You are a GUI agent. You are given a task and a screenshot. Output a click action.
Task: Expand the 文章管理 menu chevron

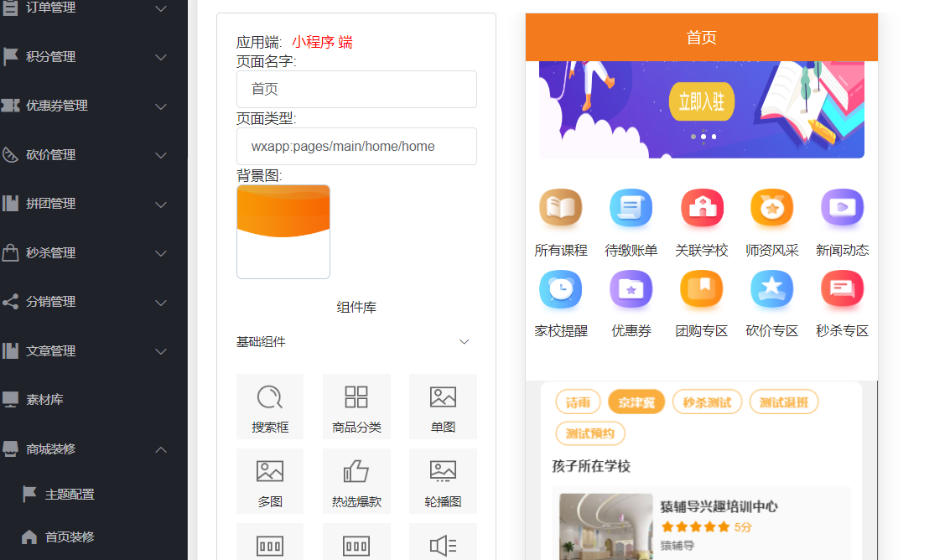(160, 351)
